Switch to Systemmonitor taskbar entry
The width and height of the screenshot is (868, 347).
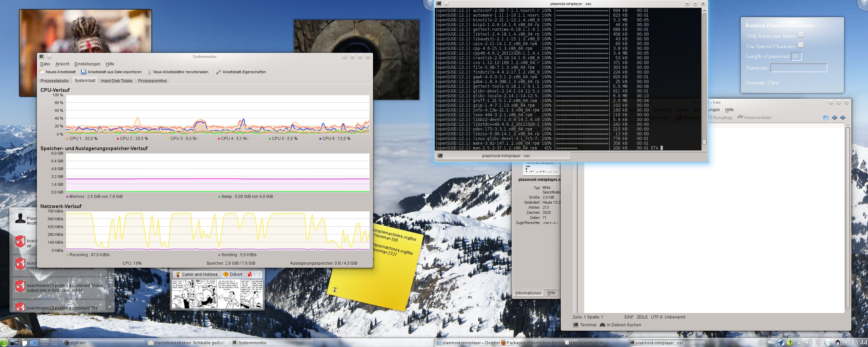tap(271, 343)
